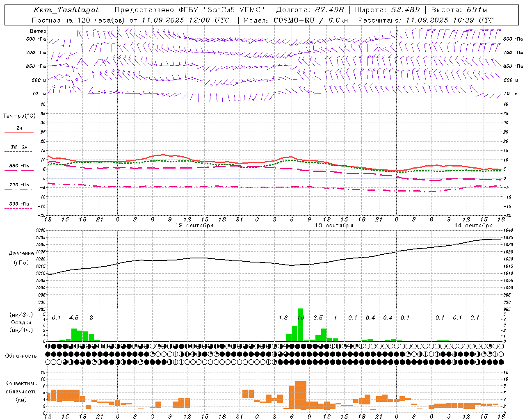525x420 pixels.
Task: Click the Давление pressure panel title
Action: 21,253
